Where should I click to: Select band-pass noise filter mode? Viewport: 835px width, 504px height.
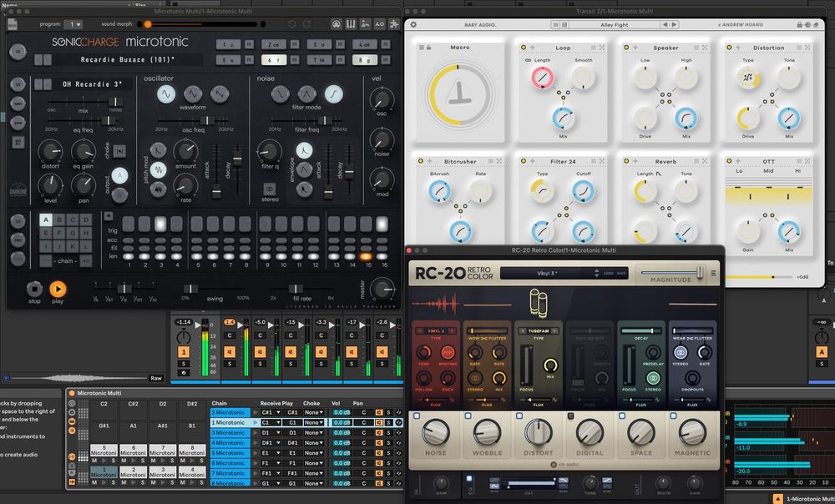pos(306,94)
